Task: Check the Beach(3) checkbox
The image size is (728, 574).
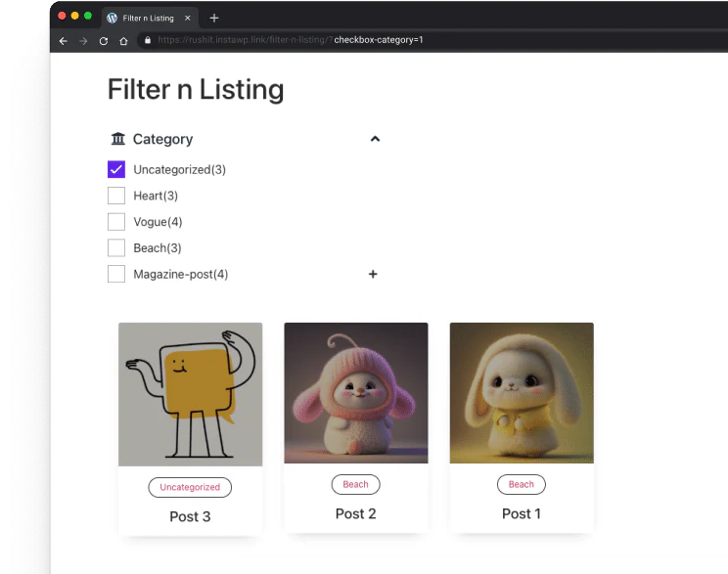Action: pos(116,247)
